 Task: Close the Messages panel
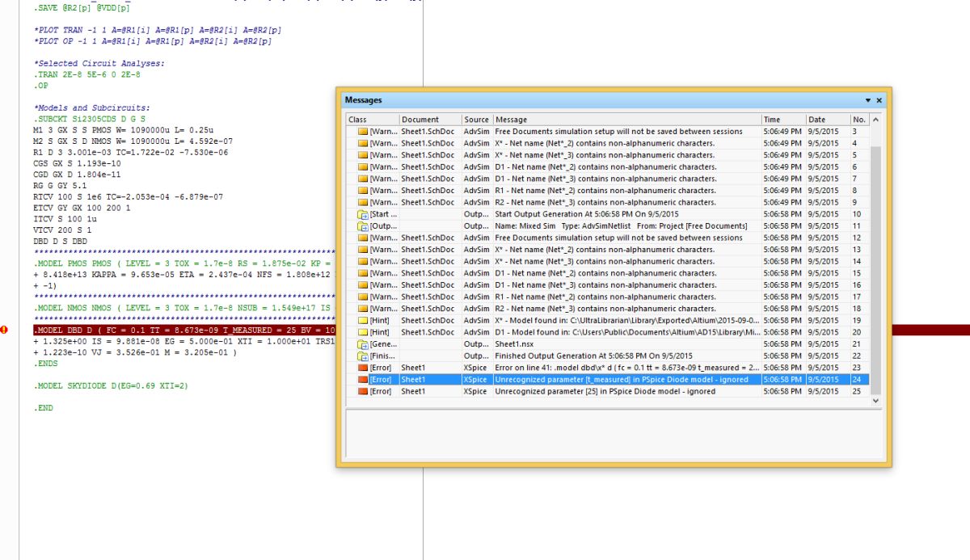(x=879, y=100)
